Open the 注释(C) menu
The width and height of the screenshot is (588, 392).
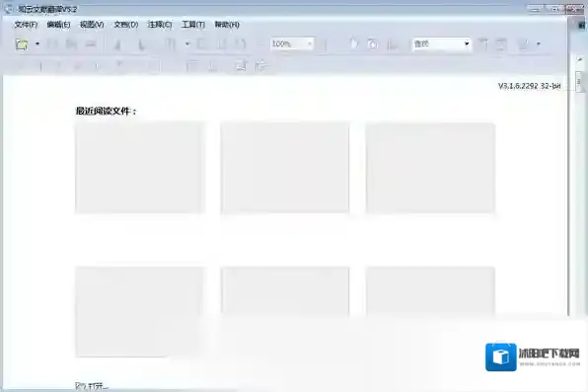pyautogui.click(x=160, y=25)
